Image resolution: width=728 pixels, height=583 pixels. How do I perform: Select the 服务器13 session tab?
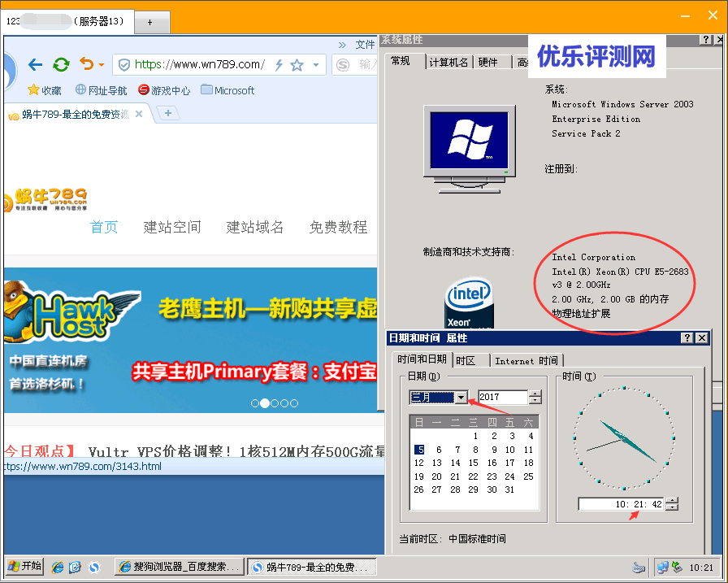point(68,21)
